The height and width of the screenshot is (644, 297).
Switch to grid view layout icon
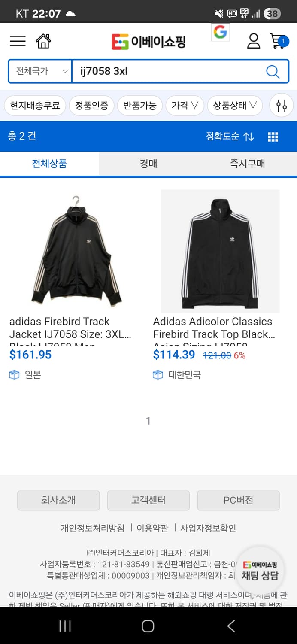pyautogui.click(x=273, y=137)
